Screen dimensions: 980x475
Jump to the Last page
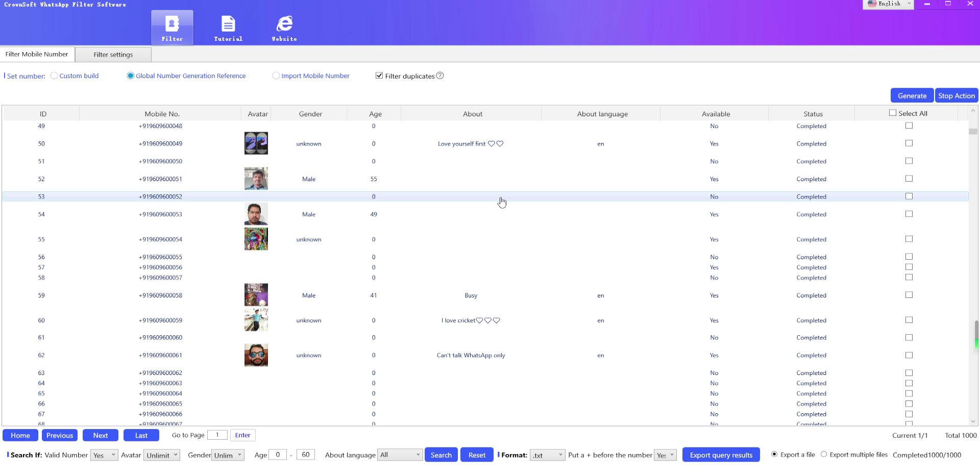click(x=141, y=435)
